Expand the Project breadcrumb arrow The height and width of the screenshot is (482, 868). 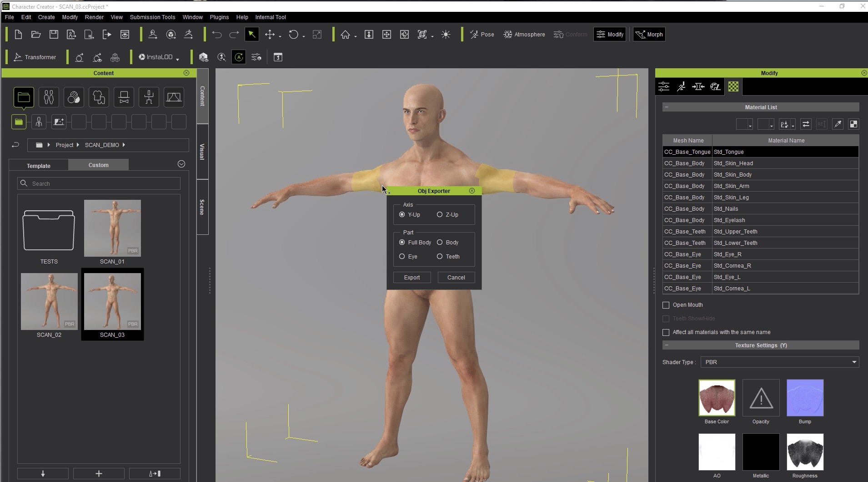pos(78,145)
